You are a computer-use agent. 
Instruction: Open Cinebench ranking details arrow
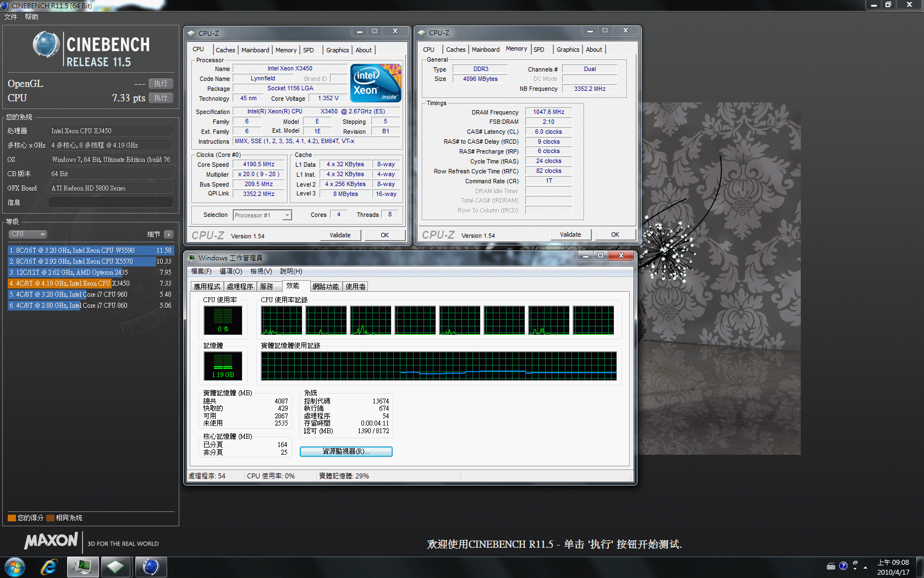(168, 234)
